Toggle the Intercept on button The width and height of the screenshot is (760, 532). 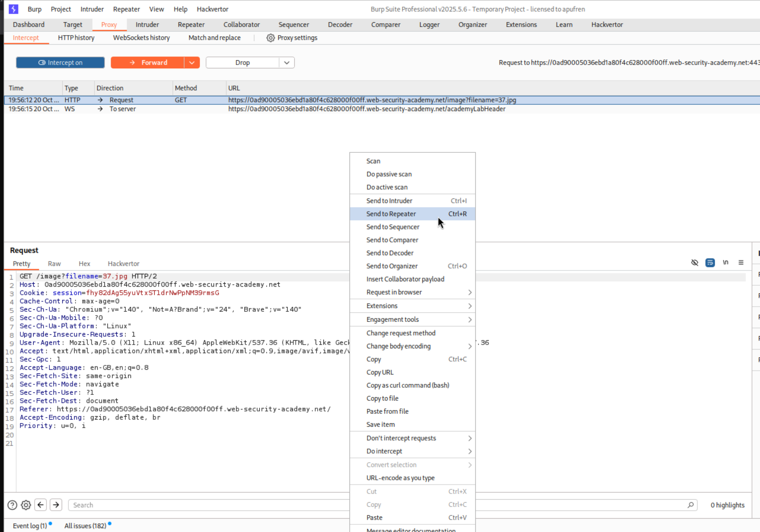pos(60,63)
